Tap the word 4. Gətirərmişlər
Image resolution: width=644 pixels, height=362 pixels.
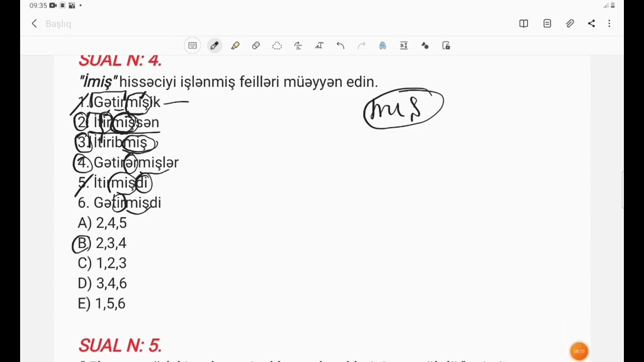tap(128, 162)
